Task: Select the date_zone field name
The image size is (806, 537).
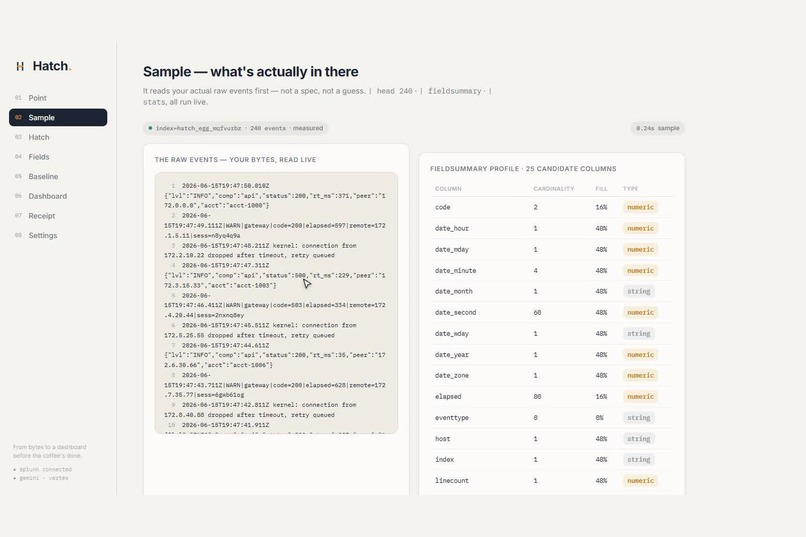Action: [x=452, y=375]
